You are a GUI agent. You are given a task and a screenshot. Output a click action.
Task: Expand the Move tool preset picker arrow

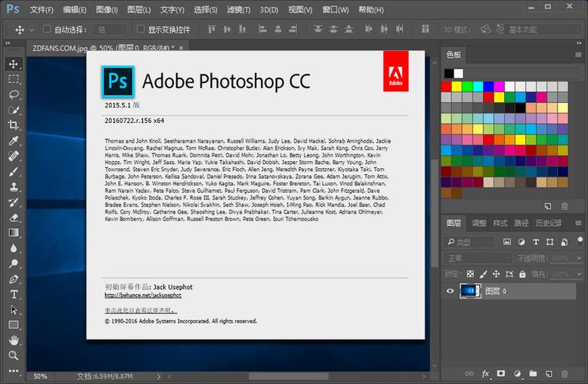pos(31,30)
